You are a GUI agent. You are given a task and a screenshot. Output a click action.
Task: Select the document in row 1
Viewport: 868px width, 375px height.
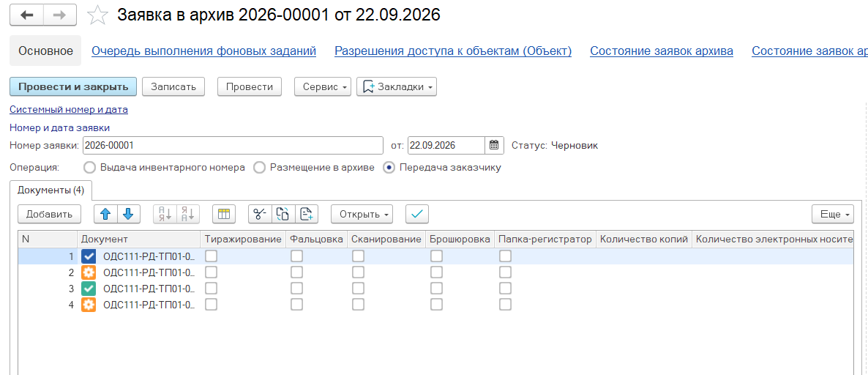[149, 256]
